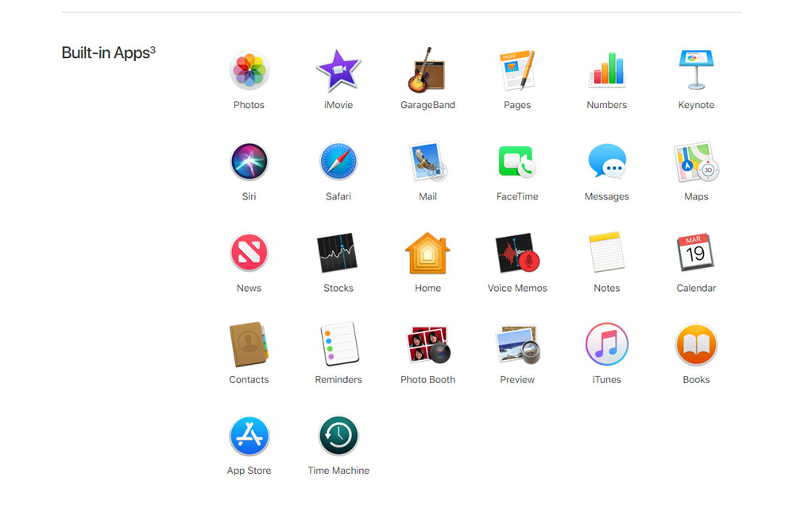Click the "Reminders" label text
Screen dimensions: 812x527
[338, 380]
